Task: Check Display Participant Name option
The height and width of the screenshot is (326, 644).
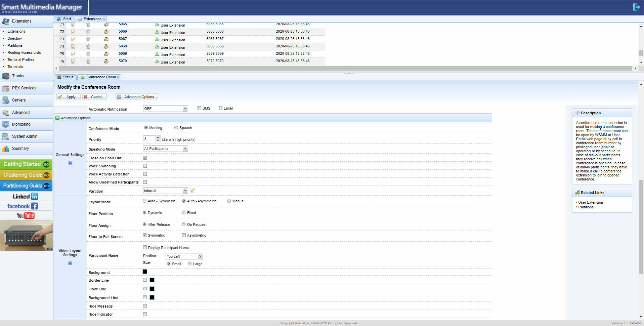Action: pos(145,248)
